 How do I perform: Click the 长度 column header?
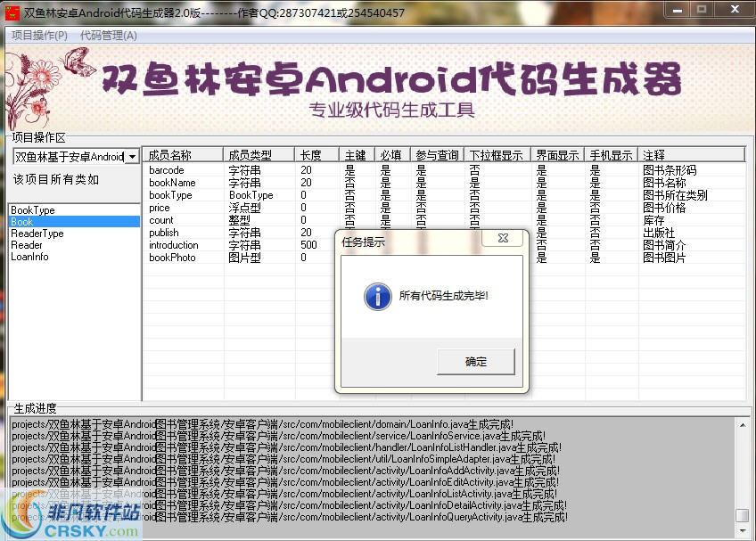[x=316, y=155]
